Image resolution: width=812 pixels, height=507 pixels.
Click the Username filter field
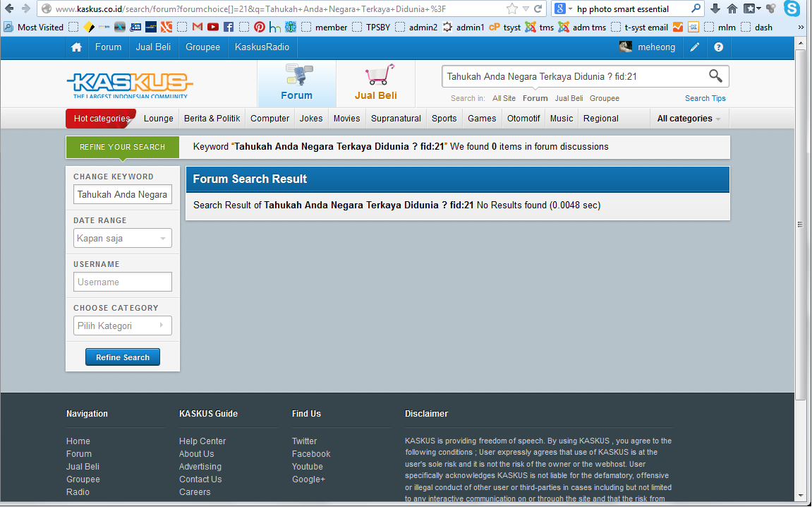pyautogui.click(x=123, y=282)
